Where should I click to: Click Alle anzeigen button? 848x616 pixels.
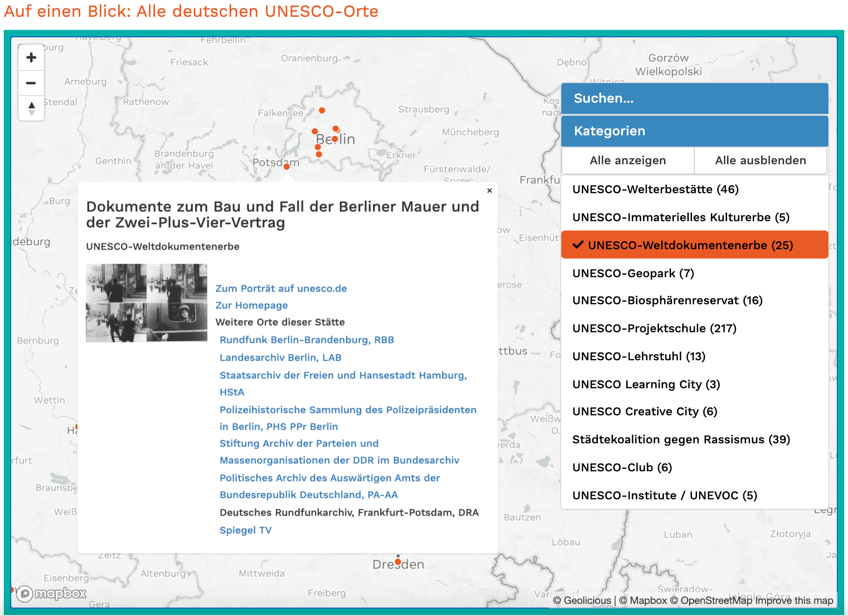click(x=628, y=161)
